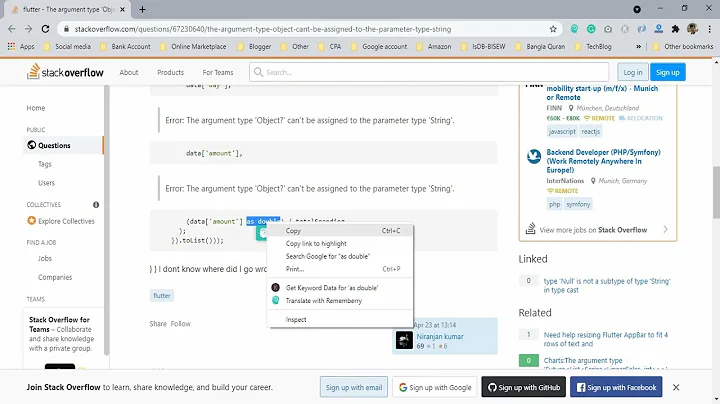Image resolution: width=720 pixels, height=404 pixels.
Task: Open the CPA bookmark folder
Action: (330, 46)
